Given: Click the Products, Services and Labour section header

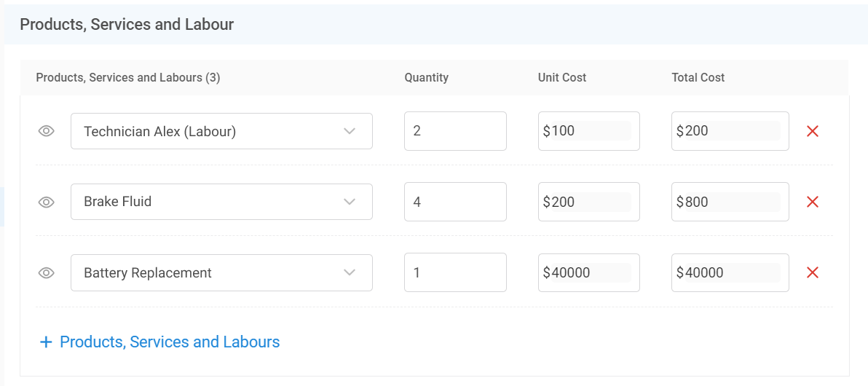Looking at the screenshot, I should (127, 24).
